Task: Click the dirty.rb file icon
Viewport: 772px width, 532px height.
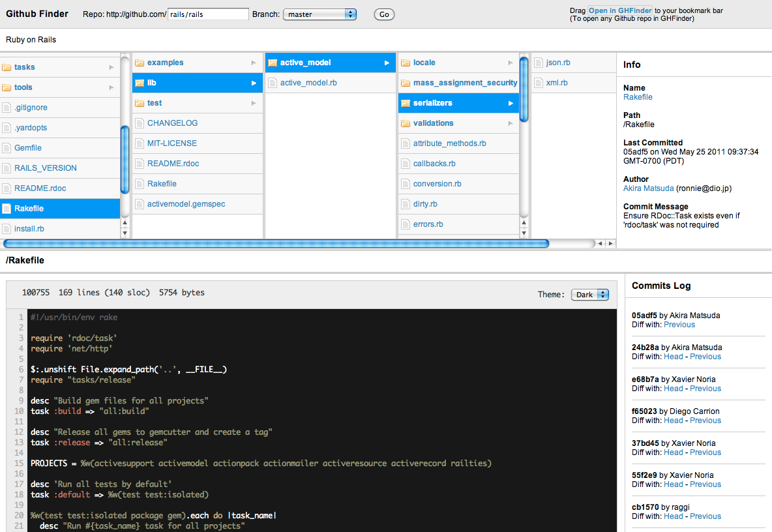Action: pos(405,204)
